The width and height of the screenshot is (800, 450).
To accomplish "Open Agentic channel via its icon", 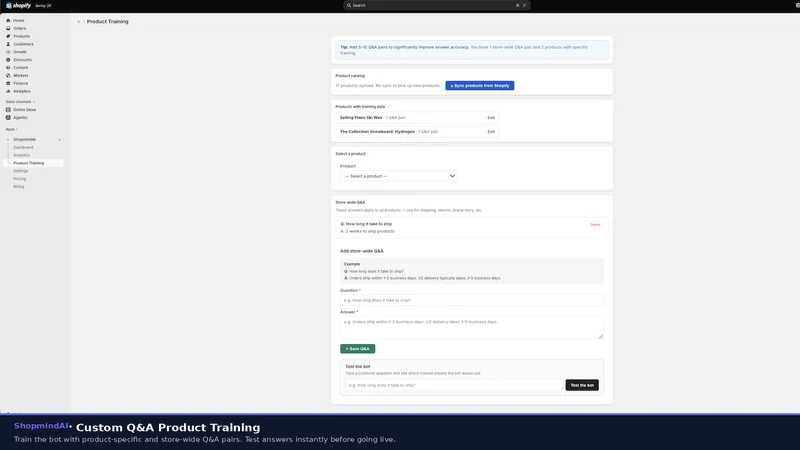I will 8,117.
